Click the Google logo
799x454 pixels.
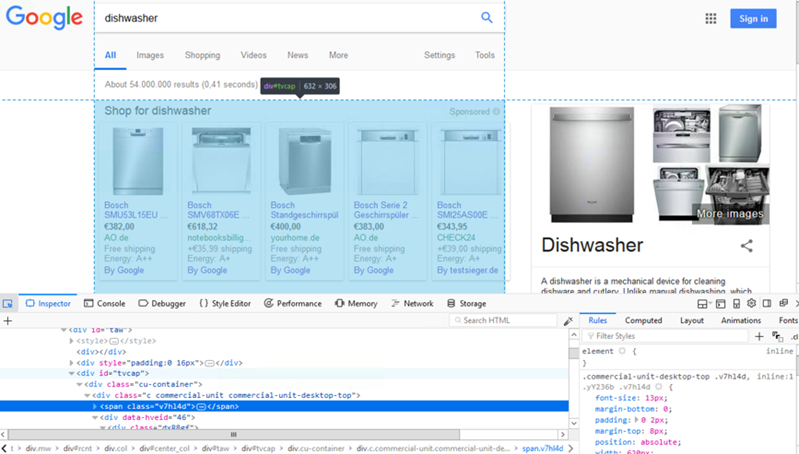[x=44, y=18]
